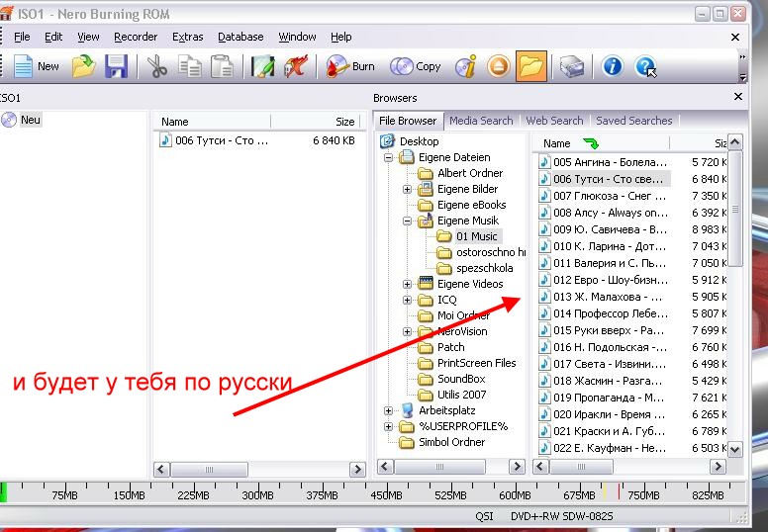This screenshot has height=532, width=768.
Task: Switch to the Web Search tab
Action: tap(554, 121)
